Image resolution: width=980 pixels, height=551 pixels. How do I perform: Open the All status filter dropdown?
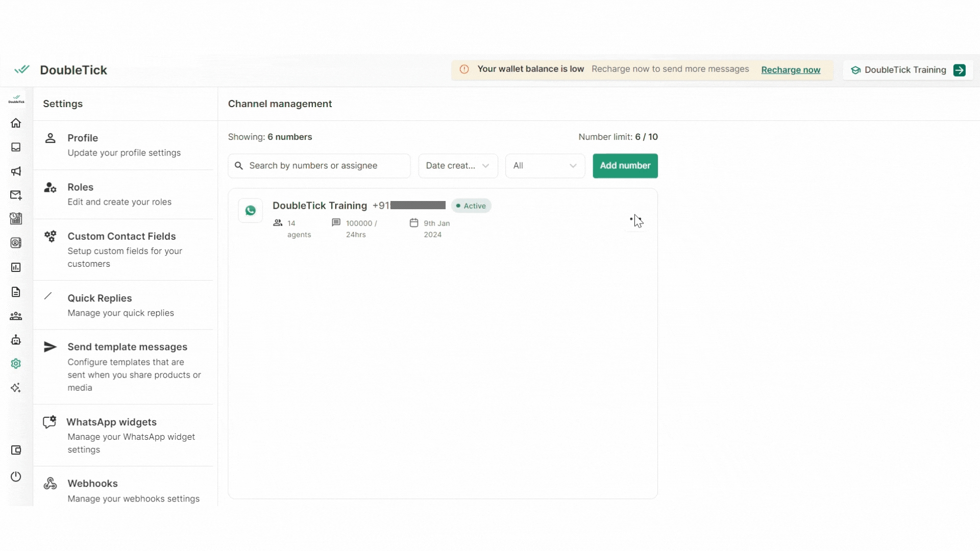[x=545, y=166]
